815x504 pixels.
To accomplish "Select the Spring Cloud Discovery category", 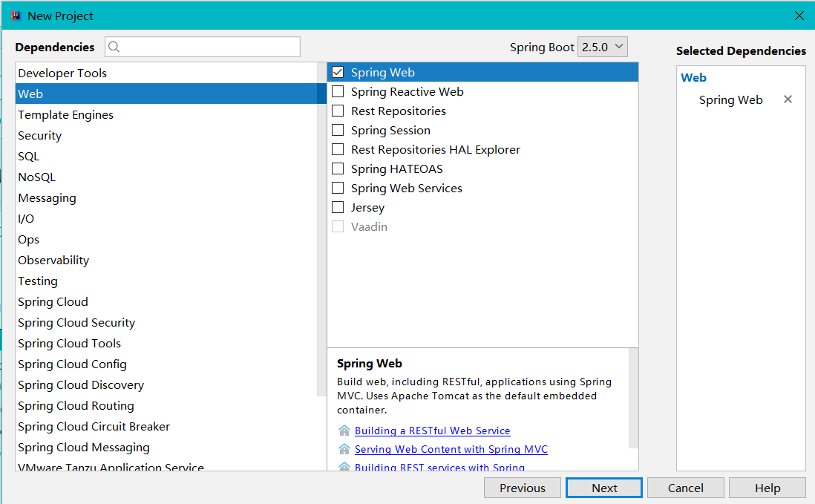I will point(166,384).
